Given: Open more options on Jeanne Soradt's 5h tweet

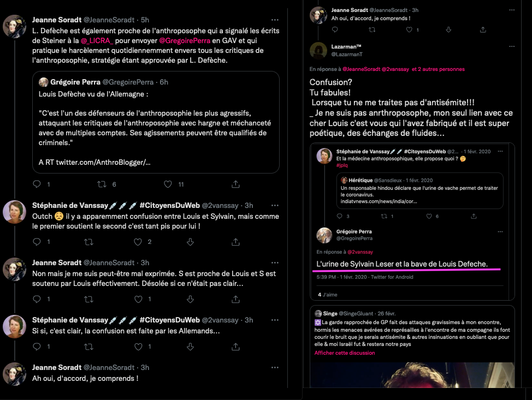Looking at the screenshot, I should 275,20.
